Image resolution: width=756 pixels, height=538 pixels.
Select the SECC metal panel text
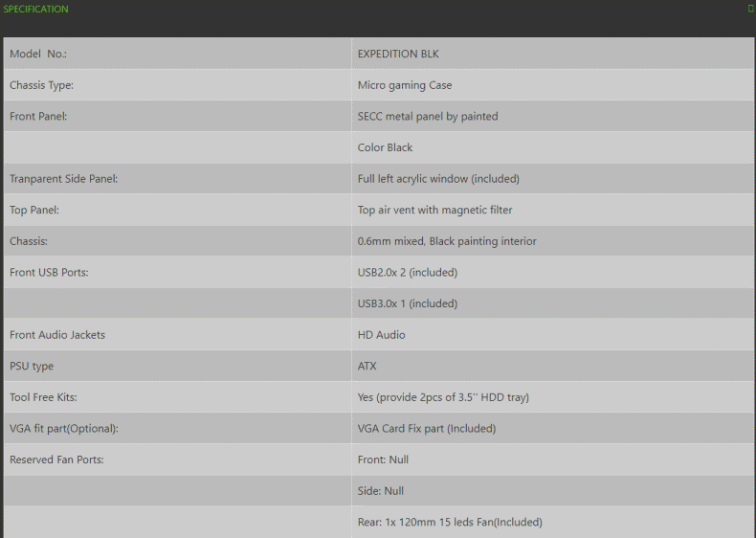coord(428,117)
